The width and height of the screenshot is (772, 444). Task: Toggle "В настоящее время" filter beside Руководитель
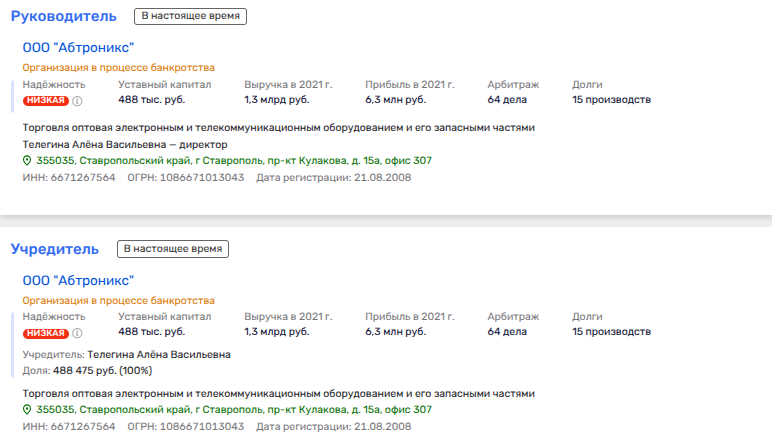tap(189, 17)
